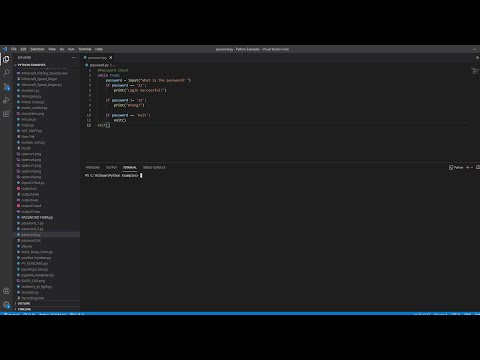Create a new terminal with plus icon
The width and height of the screenshot is (480, 360).
click(467, 167)
